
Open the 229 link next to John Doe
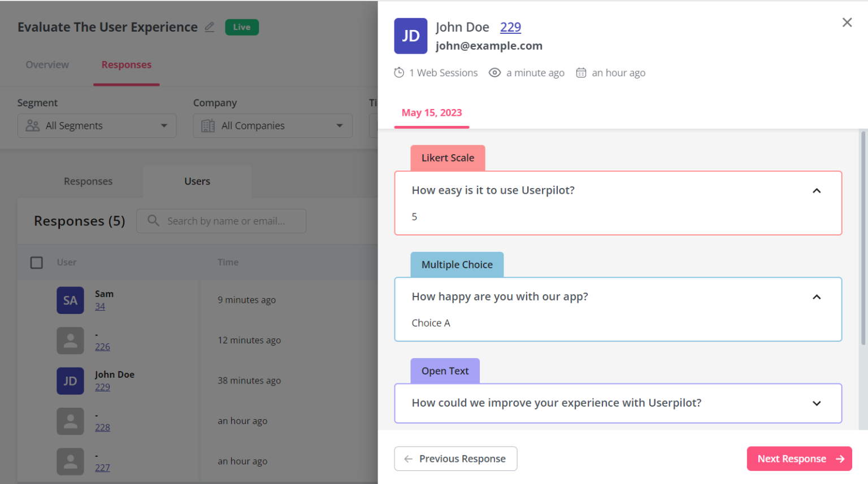510,27
